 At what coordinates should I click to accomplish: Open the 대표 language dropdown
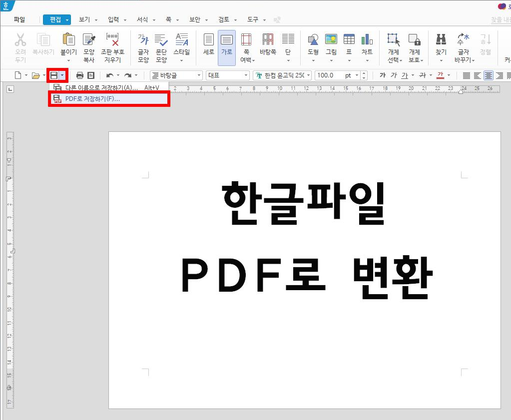click(228, 75)
